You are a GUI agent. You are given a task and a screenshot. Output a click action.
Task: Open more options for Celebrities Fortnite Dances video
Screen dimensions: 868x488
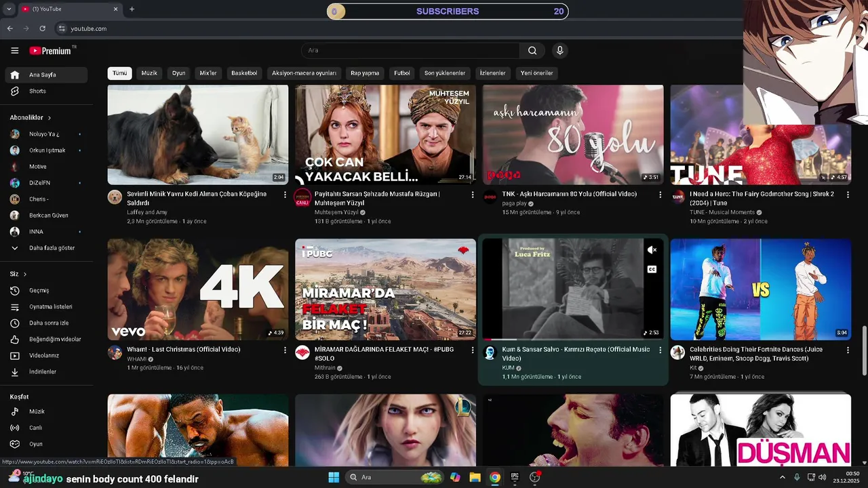[848, 350]
